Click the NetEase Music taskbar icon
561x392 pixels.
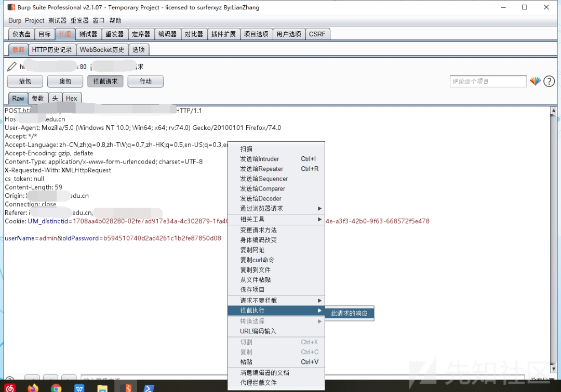(x=10, y=388)
